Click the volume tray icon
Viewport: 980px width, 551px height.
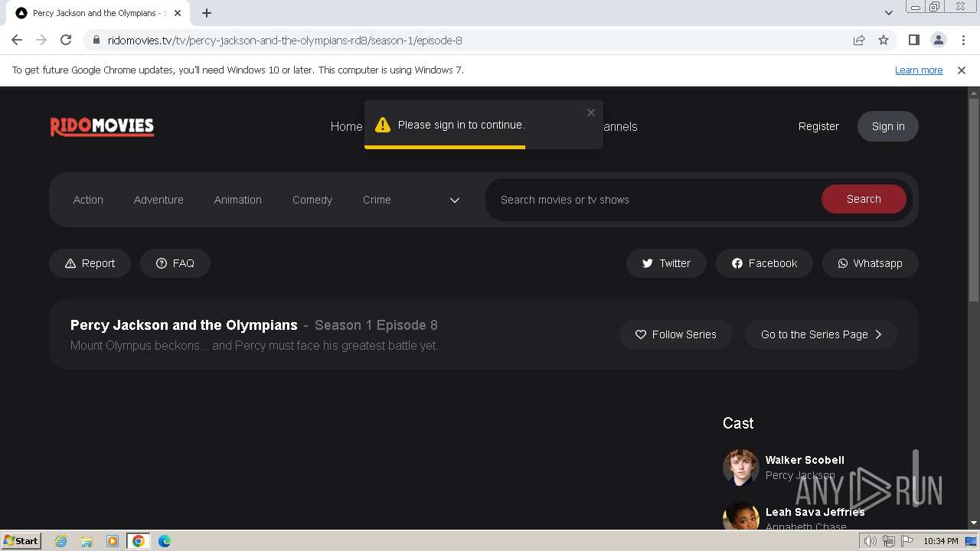coord(871,541)
